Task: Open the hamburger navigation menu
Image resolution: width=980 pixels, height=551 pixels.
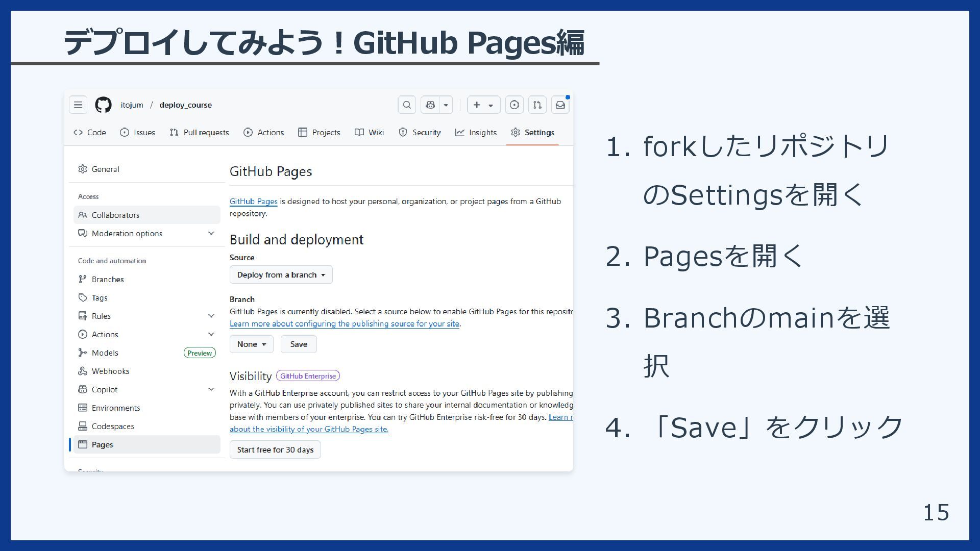Action: (78, 105)
